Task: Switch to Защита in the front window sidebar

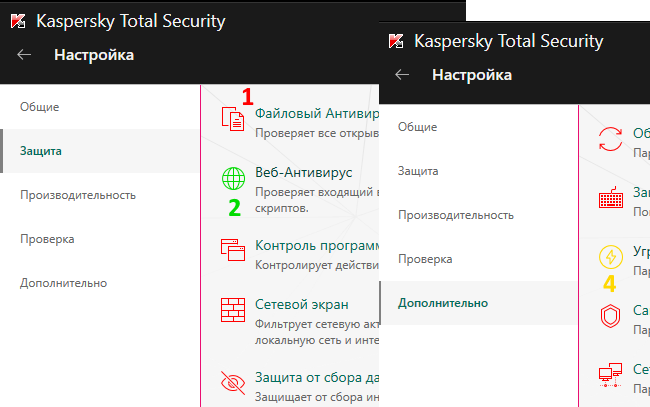Action: pyautogui.click(x=419, y=171)
